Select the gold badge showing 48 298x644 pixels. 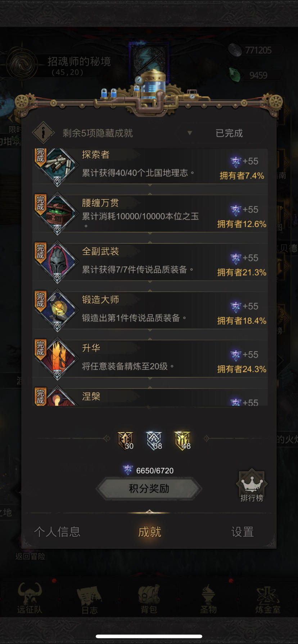pyautogui.click(x=182, y=441)
